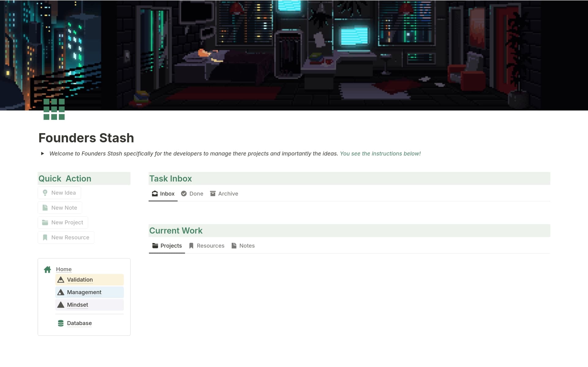Open the Home page link

[64, 269]
